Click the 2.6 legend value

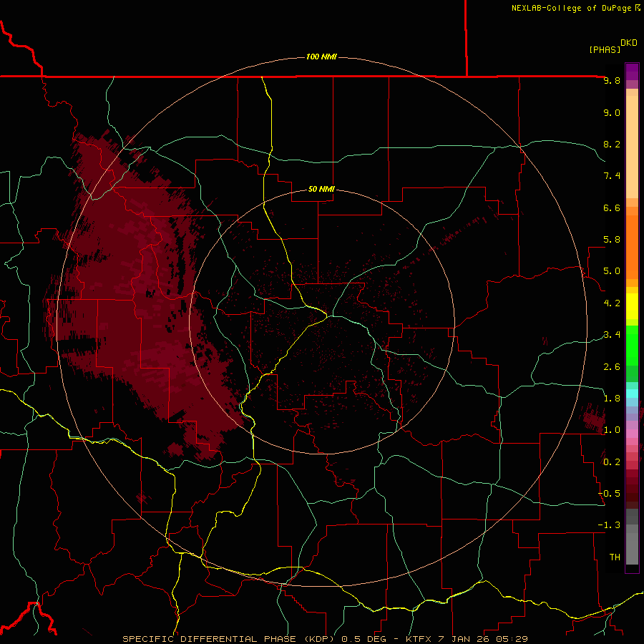click(612, 367)
